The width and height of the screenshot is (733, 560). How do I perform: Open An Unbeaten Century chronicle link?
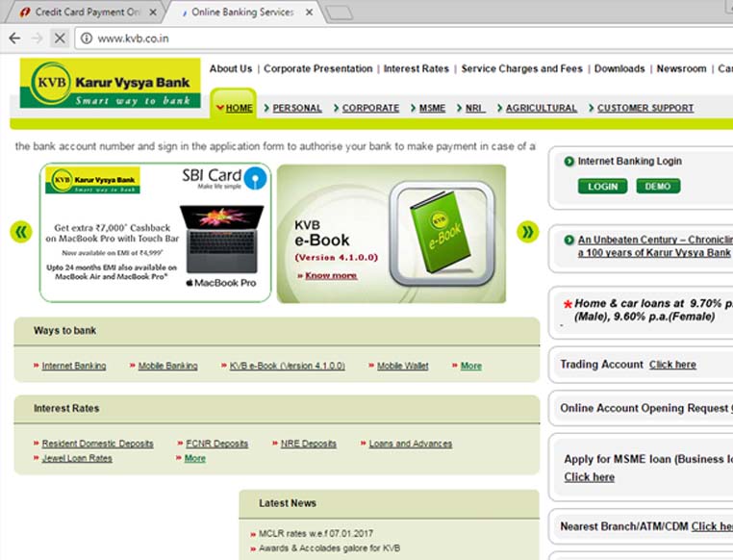[655, 246]
